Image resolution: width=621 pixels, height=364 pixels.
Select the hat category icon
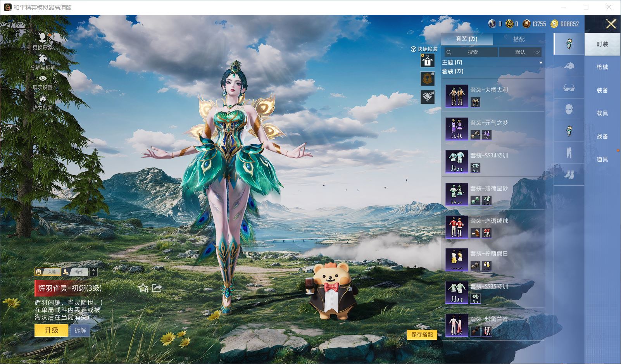coord(569,66)
